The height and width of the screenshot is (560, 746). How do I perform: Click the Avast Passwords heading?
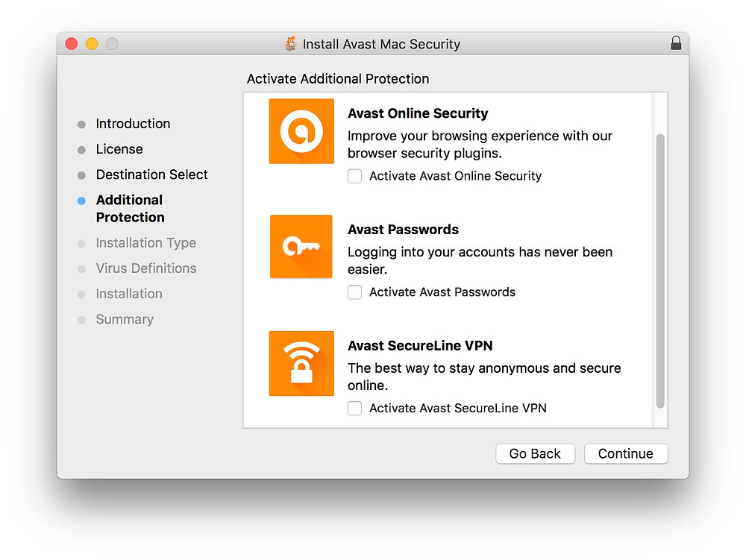pos(403,229)
